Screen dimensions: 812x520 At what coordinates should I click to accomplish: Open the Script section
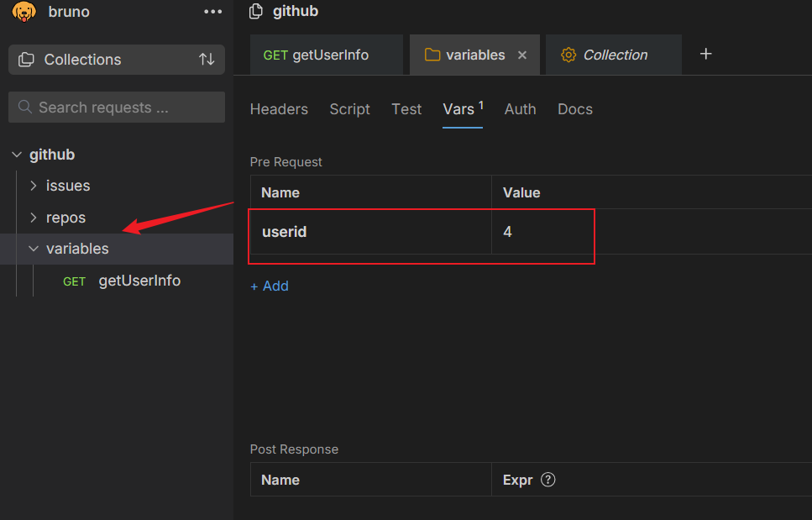tap(349, 109)
